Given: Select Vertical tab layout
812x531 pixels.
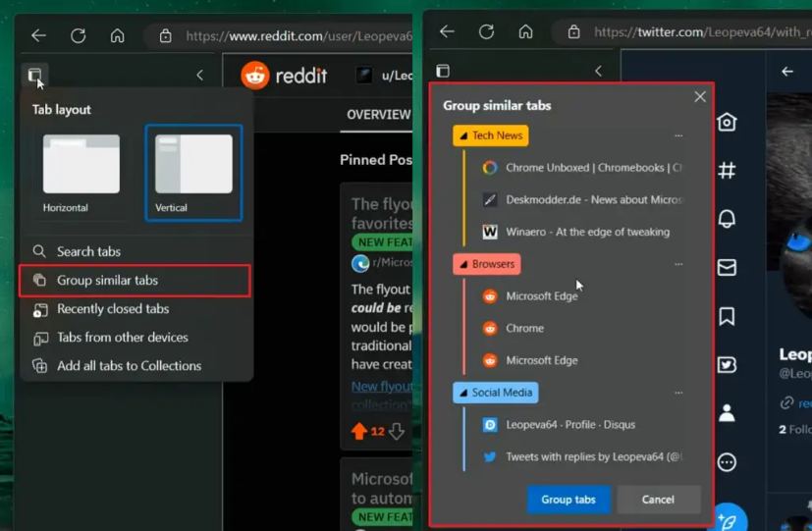Looking at the screenshot, I should (193, 174).
